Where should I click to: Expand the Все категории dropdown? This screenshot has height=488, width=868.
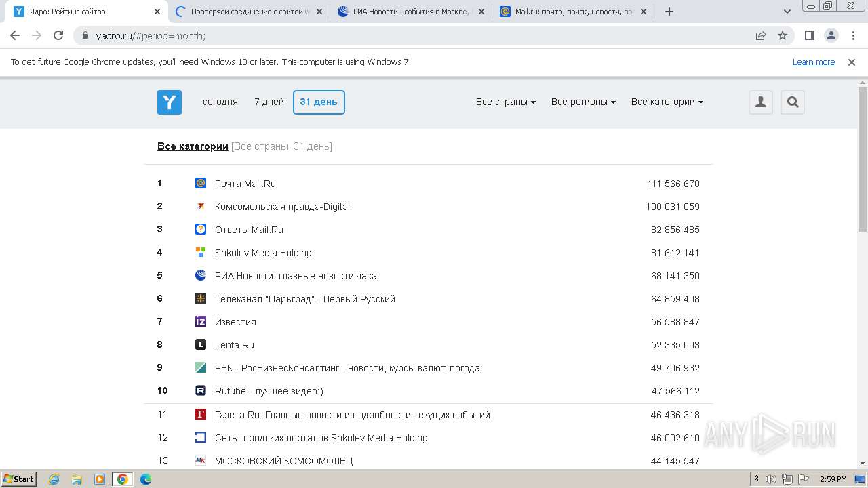[667, 102]
